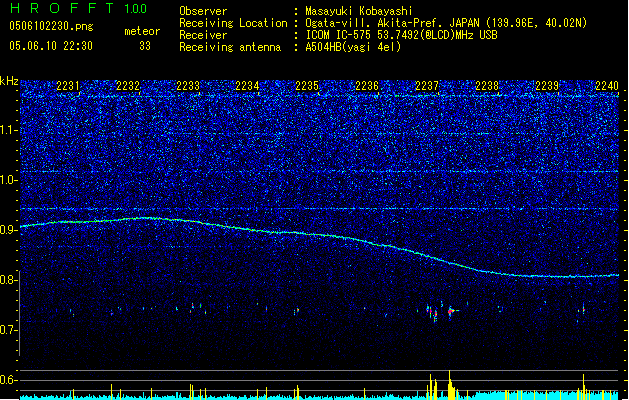629x400 pixels.
Task: Click the 2237 time marker
Action: tap(427, 86)
